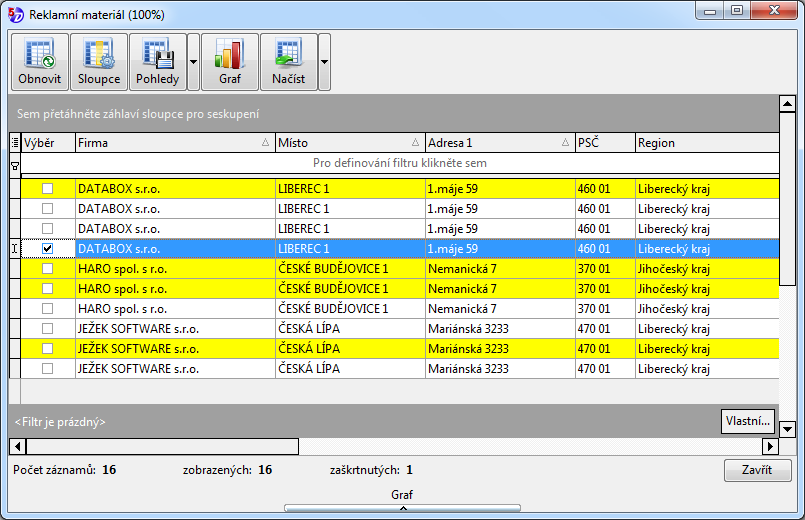Screen dimensions: 805x520
Task: Sort by the Adresa 1 column header
Action: 500,143
